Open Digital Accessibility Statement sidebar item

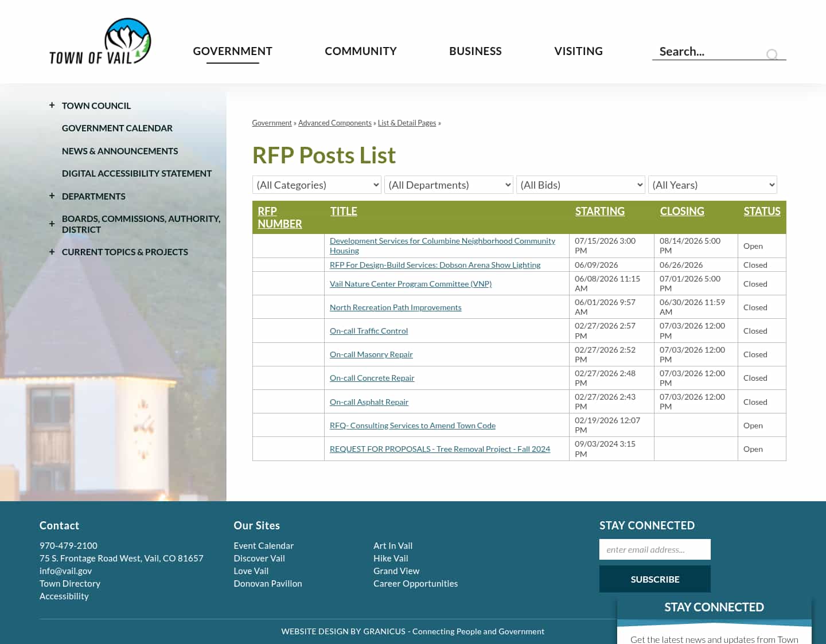point(137,173)
